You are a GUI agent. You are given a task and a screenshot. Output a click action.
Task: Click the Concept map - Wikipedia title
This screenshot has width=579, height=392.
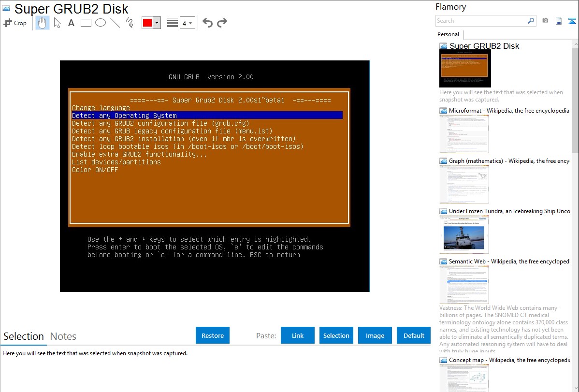point(509,360)
